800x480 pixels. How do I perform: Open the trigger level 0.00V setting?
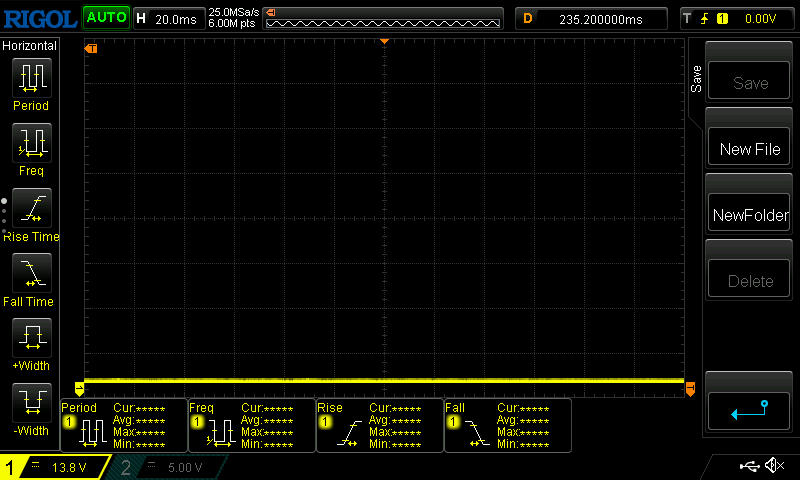738,18
